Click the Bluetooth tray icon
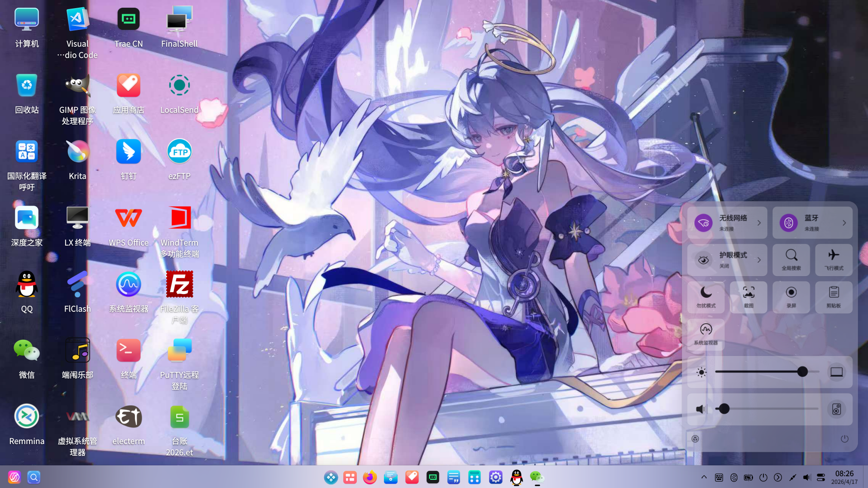Screen dimensions: 868x488 click(x=734, y=477)
